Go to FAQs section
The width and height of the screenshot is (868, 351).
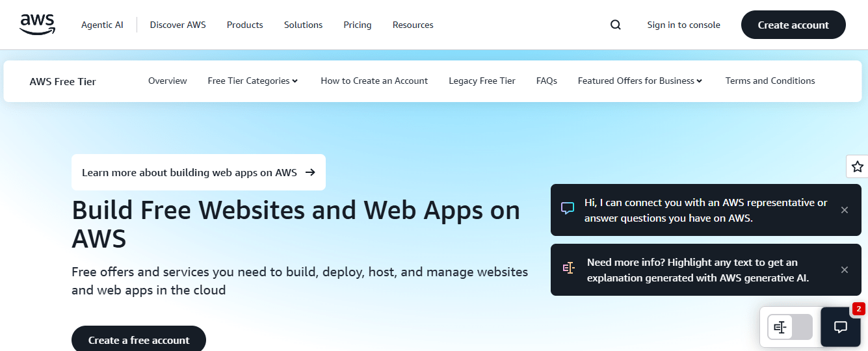click(547, 81)
